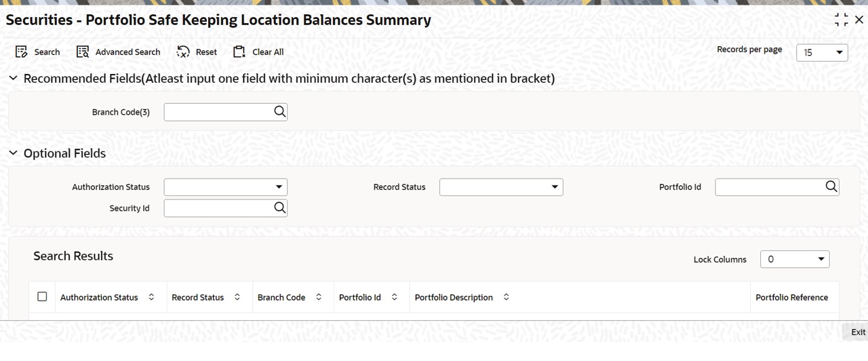Viewport: 868px width, 361px height.
Task: Focus the Branch Code input field
Action: coord(218,112)
